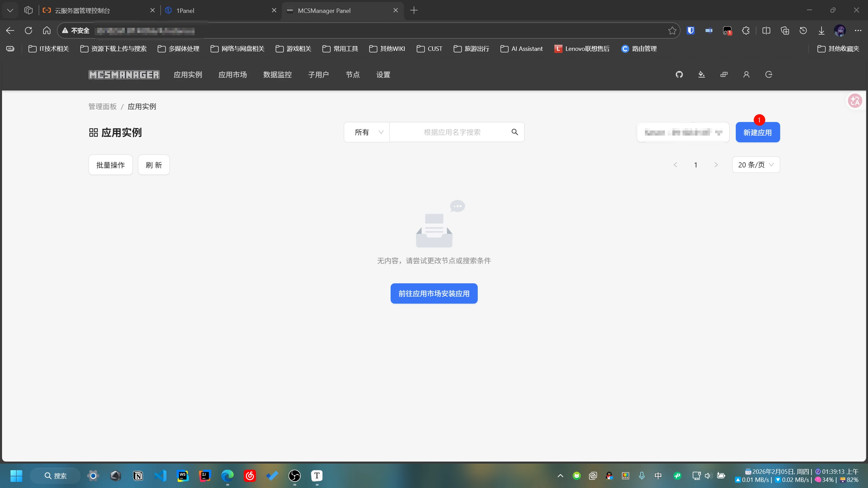868x488 pixels.
Task: Open a new browser tab
Action: (x=414, y=10)
